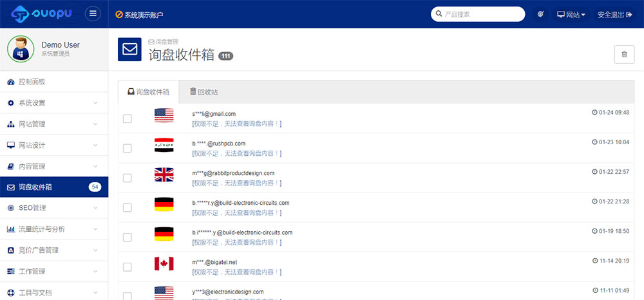Click the dashboard gauge icon in sidebar
Image resolution: width=644 pixels, height=300 pixels.
click(x=11, y=82)
